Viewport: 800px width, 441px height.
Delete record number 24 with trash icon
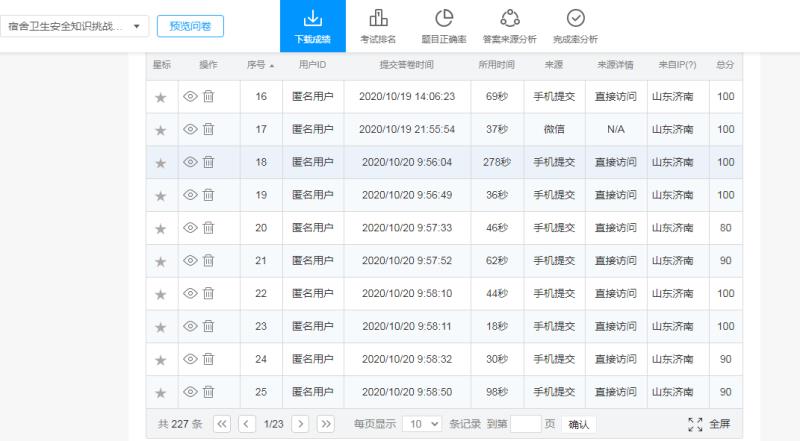pyautogui.click(x=208, y=359)
